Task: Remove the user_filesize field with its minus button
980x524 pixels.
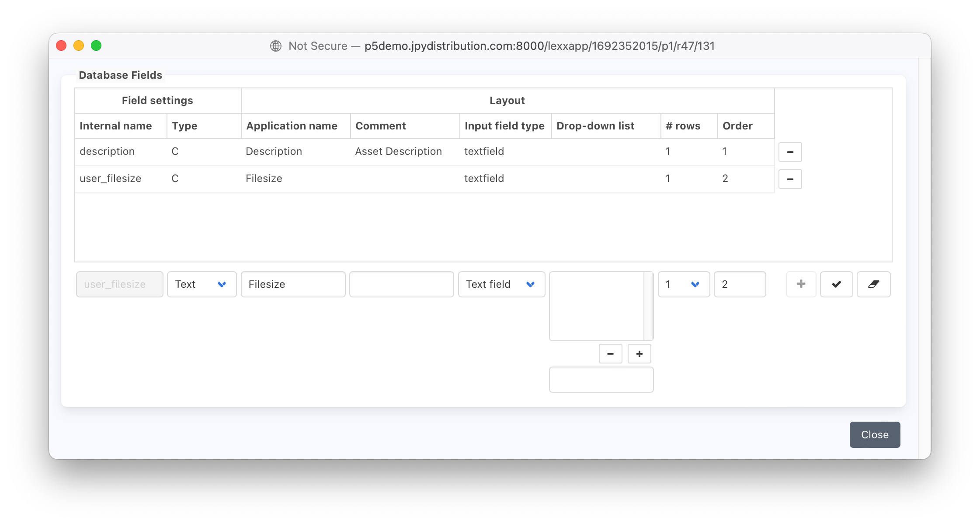Action: (x=790, y=179)
